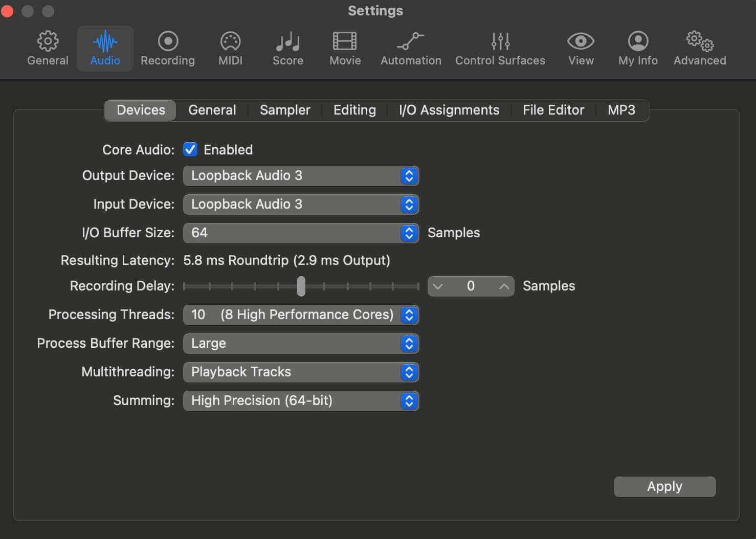Open the Processing Threads dropdown
Image resolution: width=756 pixels, height=539 pixels.
tap(301, 315)
